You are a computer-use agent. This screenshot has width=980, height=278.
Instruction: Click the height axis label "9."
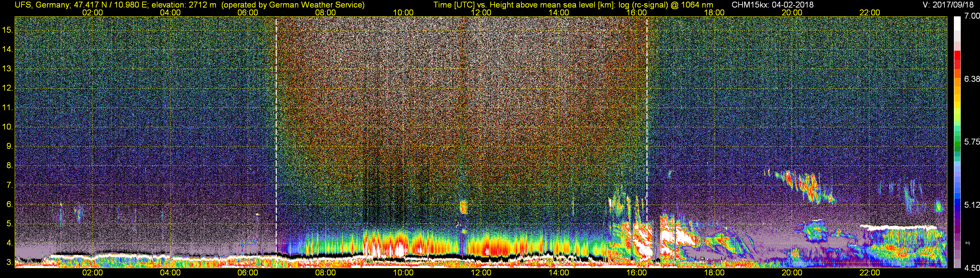coord(10,146)
